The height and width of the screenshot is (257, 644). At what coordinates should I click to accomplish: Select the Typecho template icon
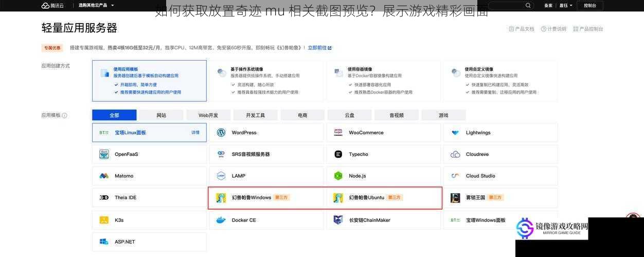click(x=338, y=154)
